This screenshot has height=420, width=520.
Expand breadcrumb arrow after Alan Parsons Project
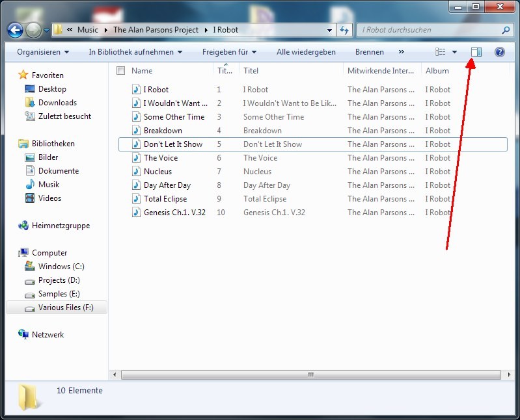coord(206,30)
